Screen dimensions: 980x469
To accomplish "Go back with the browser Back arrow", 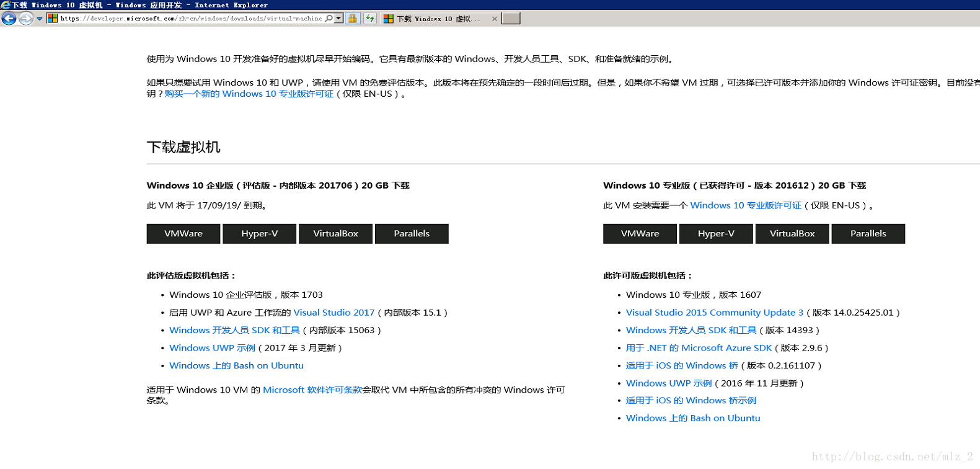I will 9,19.
